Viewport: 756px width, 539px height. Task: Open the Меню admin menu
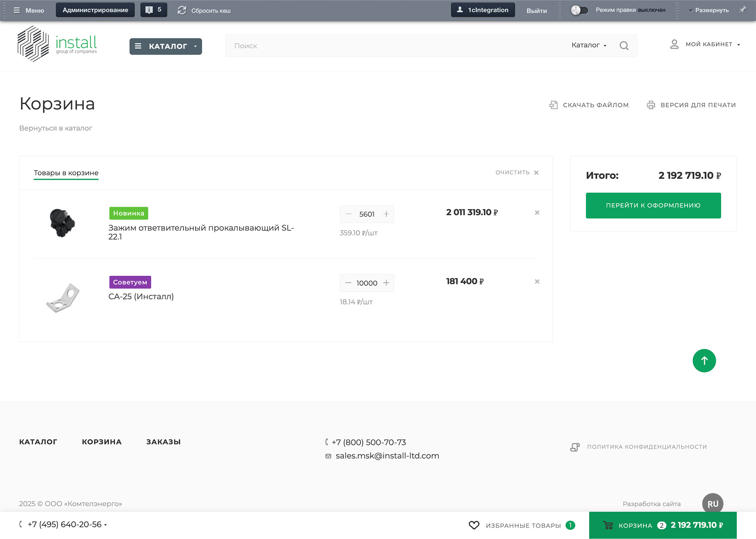tap(29, 10)
